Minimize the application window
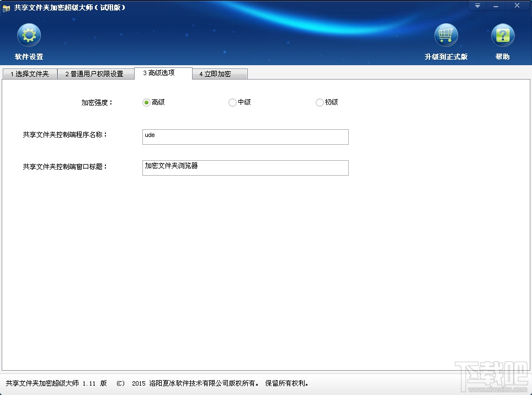 [x=496, y=6]
